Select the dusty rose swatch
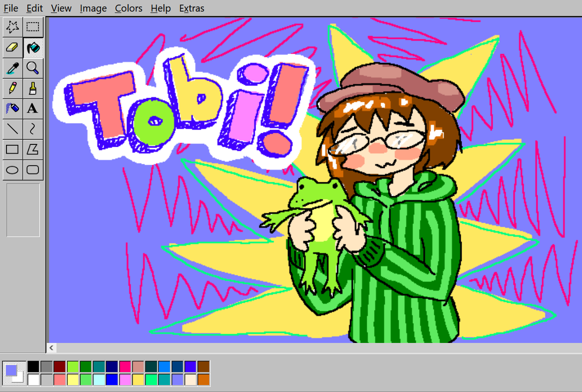582x392 pixels. click(x=138, y=367)
